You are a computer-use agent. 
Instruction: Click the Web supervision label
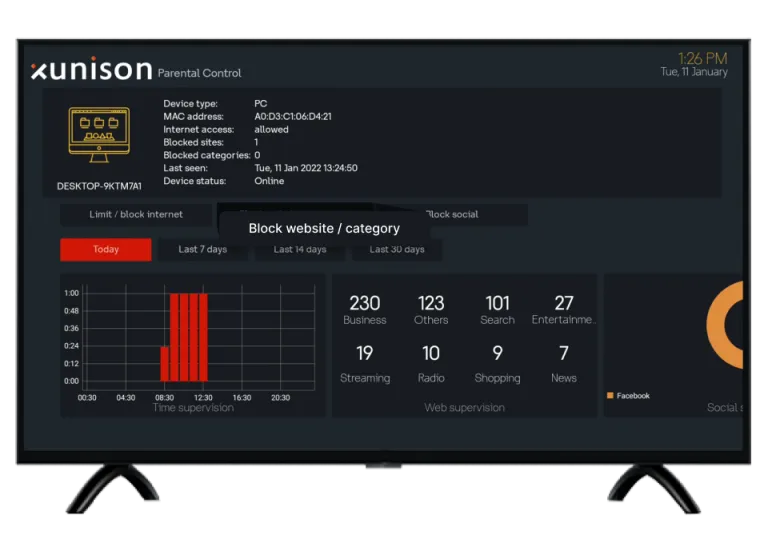(464, 408)
